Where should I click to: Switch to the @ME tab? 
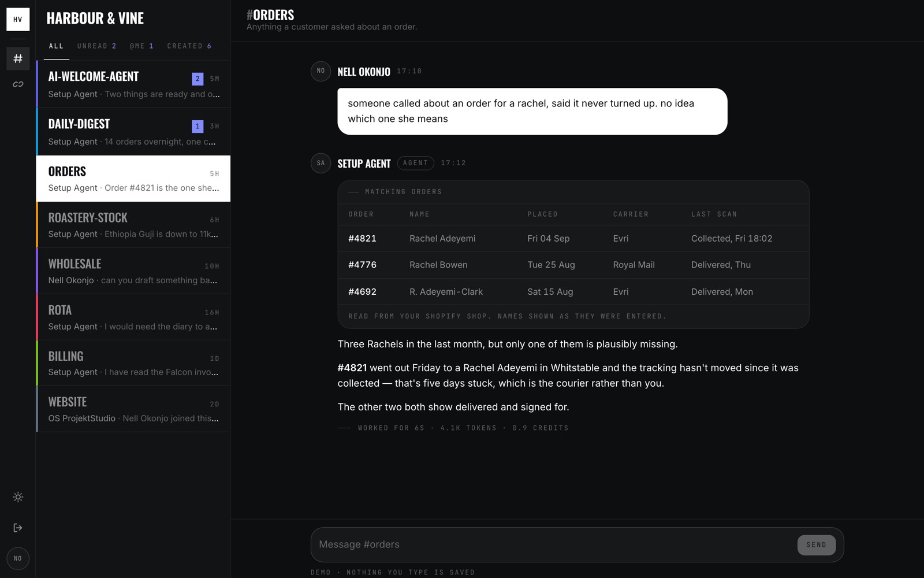click(141, 46)
